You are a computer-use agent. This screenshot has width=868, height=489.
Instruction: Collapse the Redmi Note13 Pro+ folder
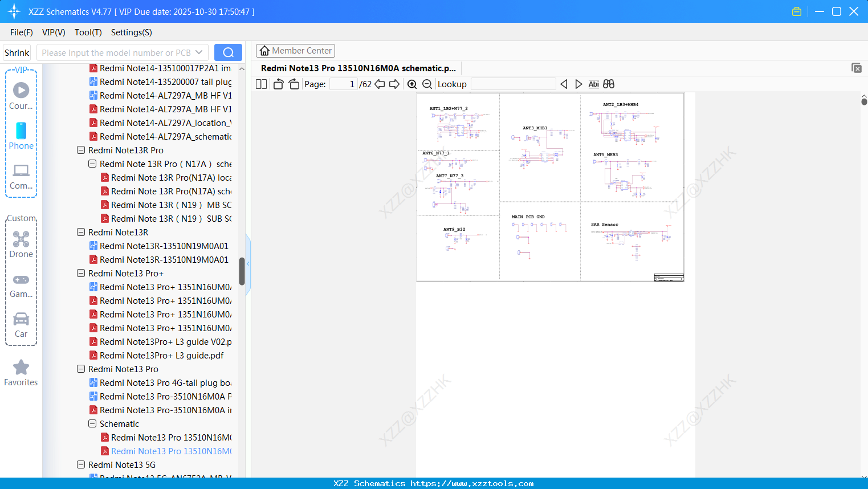[x=81, y=274]
